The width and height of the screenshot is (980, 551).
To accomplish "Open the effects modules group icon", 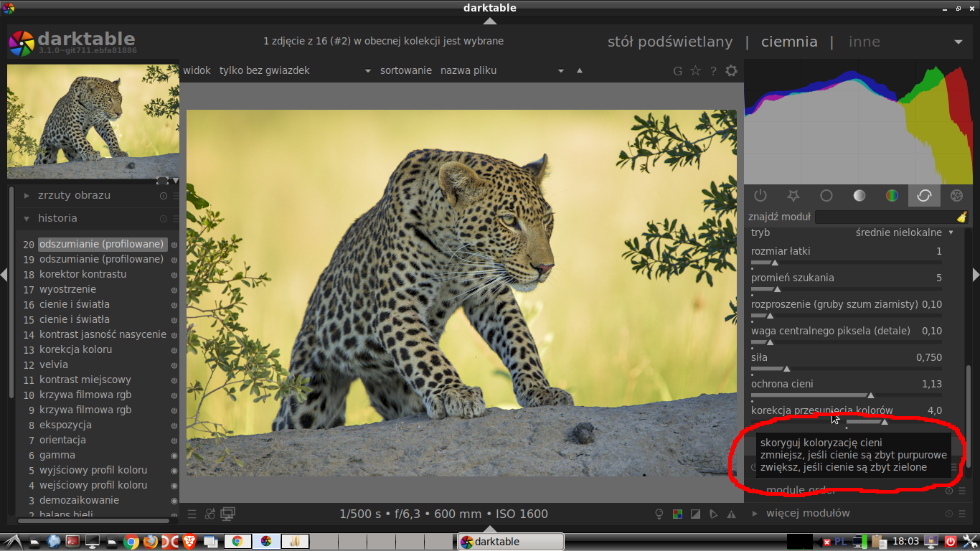I will coord(956,195).
